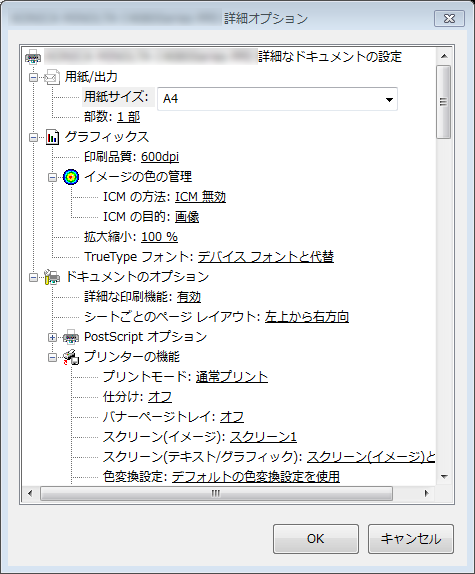Collapse the プリンターの機能 node
This screenshot has width=475, height=574.
pos(52,357)
